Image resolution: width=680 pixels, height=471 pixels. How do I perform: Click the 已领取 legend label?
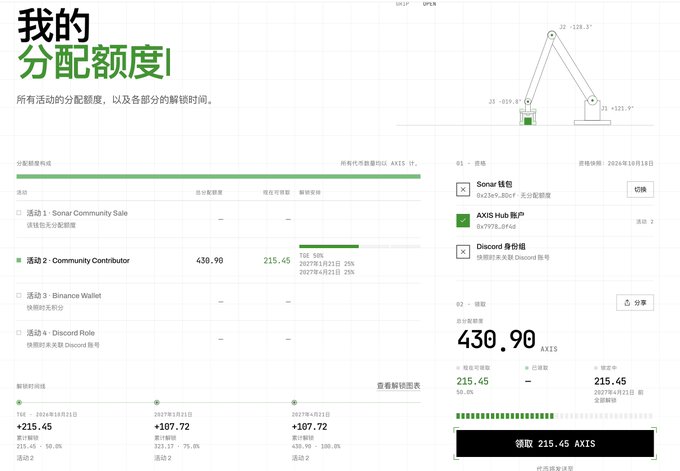tap(539, 368)
